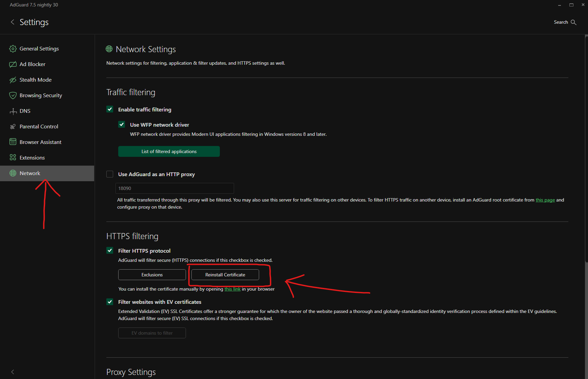Screen dimensions: 588x379
Task: Click the back arrow next to Settings
Action: click(13, 22)
